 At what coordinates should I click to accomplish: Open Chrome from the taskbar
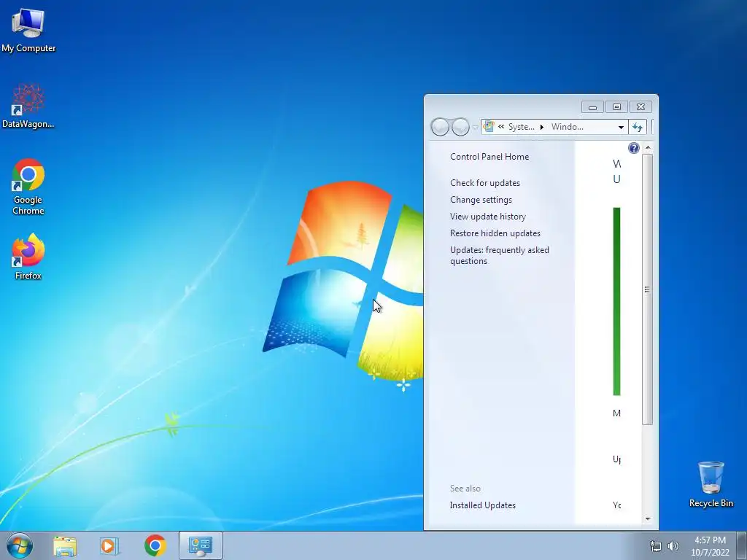155,545
